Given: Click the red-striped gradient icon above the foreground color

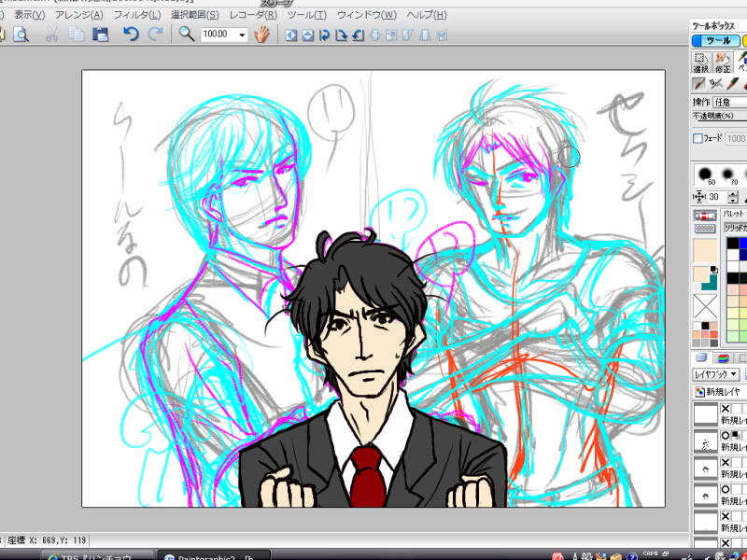Looking at the screenshot, I should [705, 216].
